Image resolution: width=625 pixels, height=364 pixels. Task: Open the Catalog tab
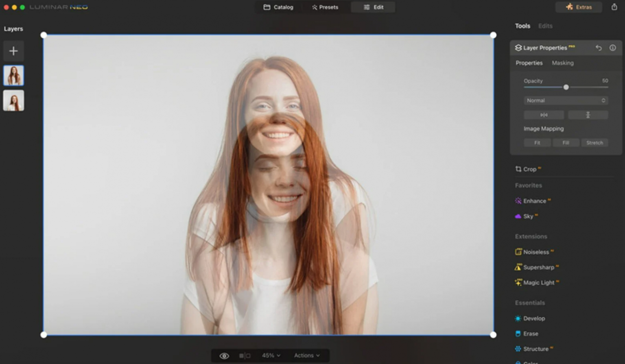click(x=278, y=7)
